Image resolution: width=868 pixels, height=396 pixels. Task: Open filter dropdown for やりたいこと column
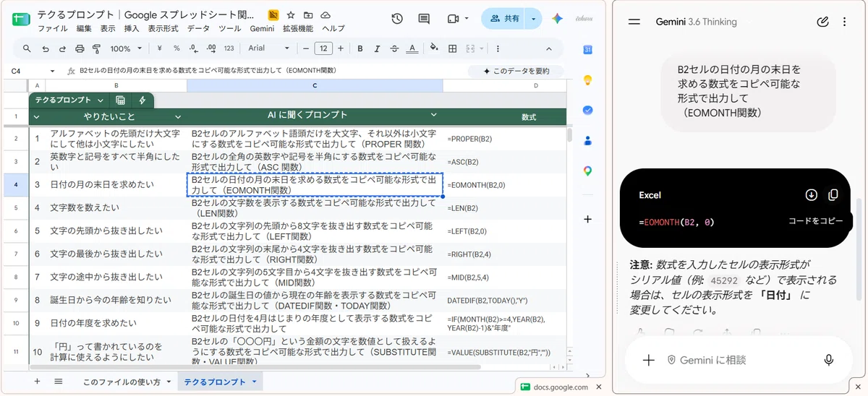tap(178, 116)
